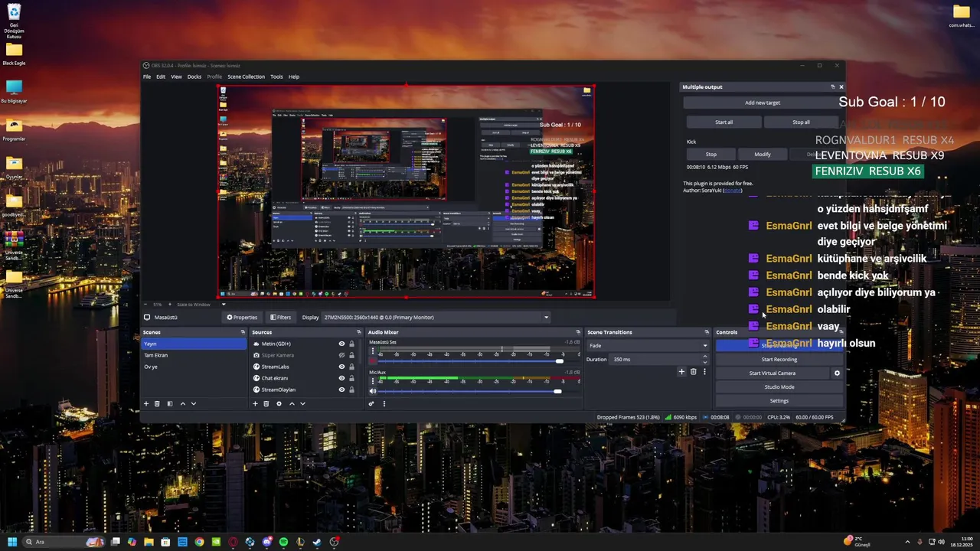Add a new scene with the plus icon

tap(146, 403)
